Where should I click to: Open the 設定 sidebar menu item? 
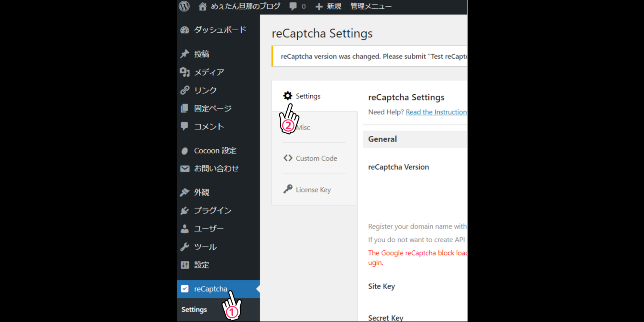[x=202, y=265]
